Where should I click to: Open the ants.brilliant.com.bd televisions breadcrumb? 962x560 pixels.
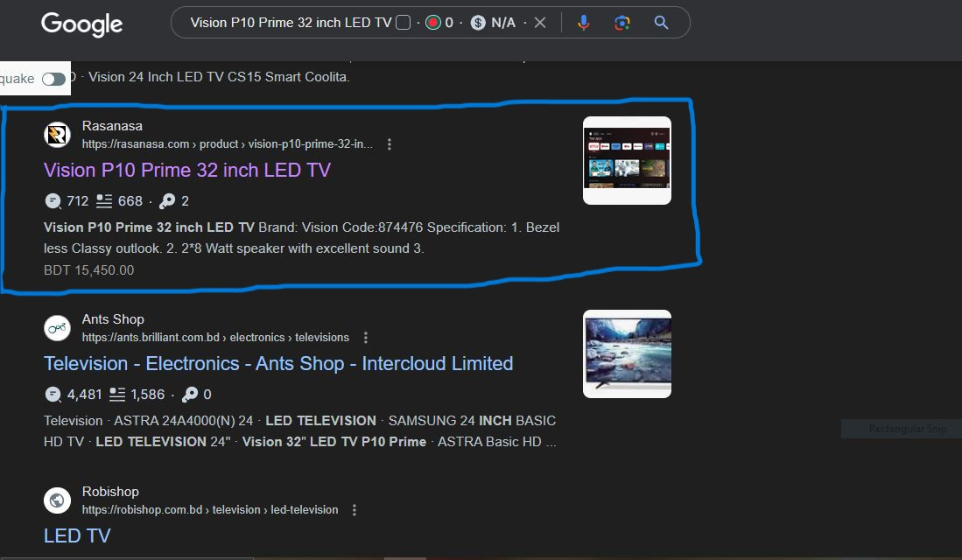click(x=215, y=338)
